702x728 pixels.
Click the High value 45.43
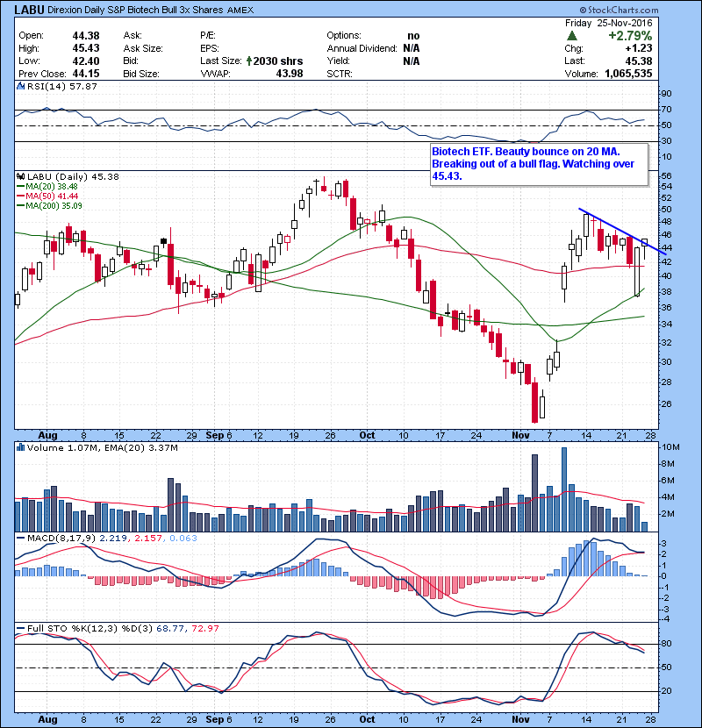86,48
